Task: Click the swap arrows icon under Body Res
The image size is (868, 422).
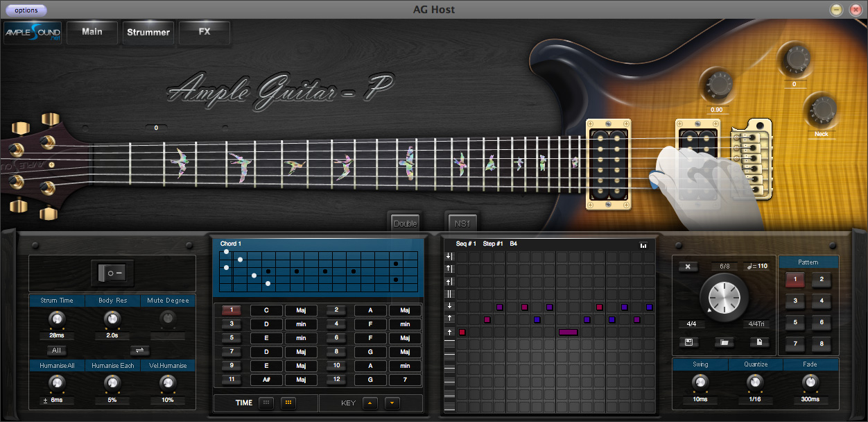Action: 139,350
